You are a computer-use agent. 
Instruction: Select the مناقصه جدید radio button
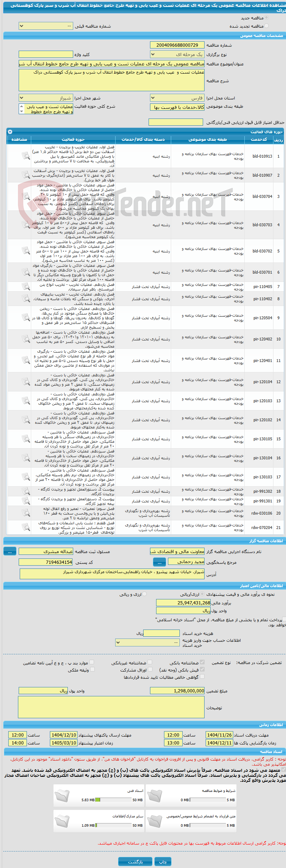click(266, 18)
